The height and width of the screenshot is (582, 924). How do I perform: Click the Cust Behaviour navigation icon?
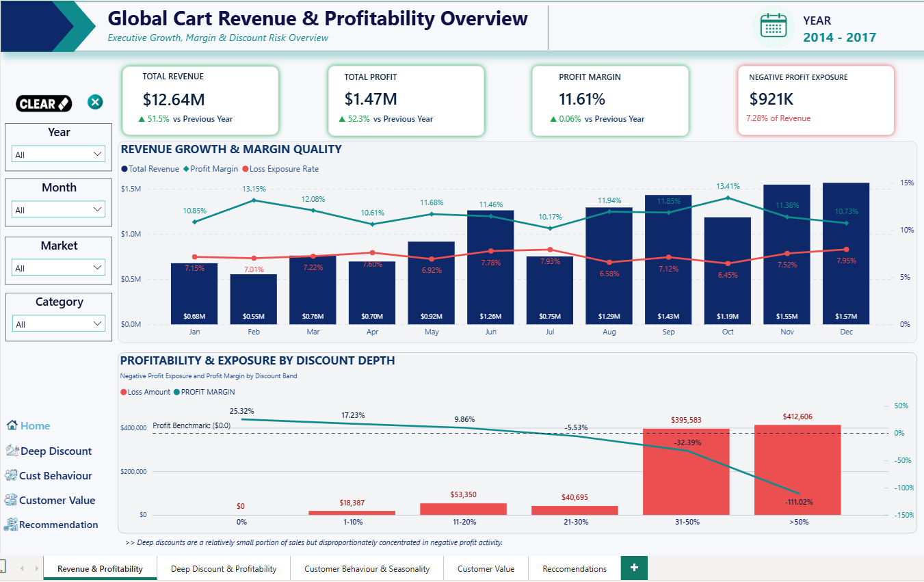coord(10,475)
